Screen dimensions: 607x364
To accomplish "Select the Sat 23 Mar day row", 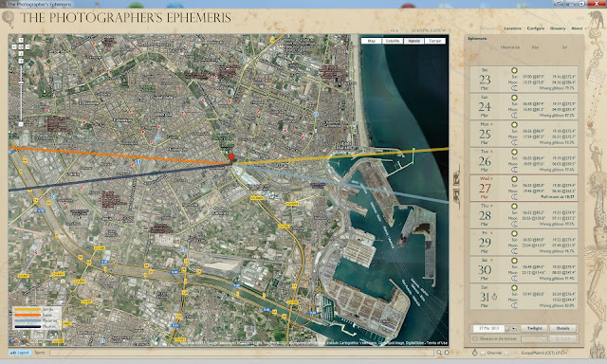I will (524, 80).
